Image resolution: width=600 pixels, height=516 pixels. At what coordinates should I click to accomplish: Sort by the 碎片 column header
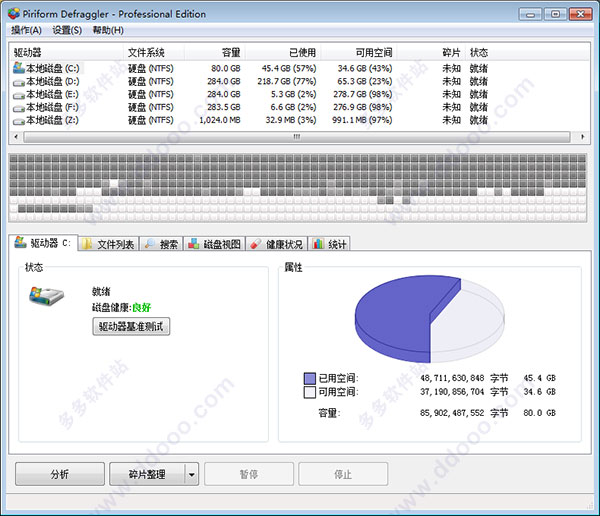coord(431,52)
